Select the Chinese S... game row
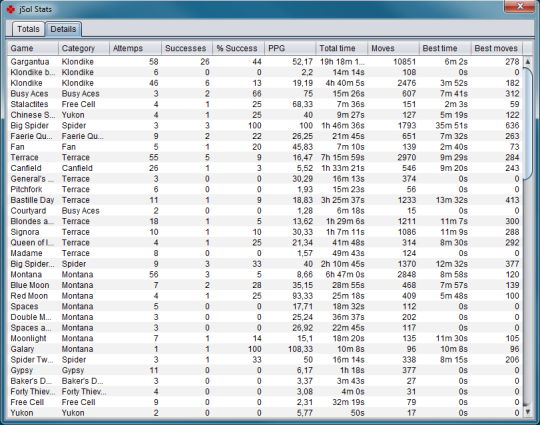Screen dimensions: 540x425 [x=265, y=115]
